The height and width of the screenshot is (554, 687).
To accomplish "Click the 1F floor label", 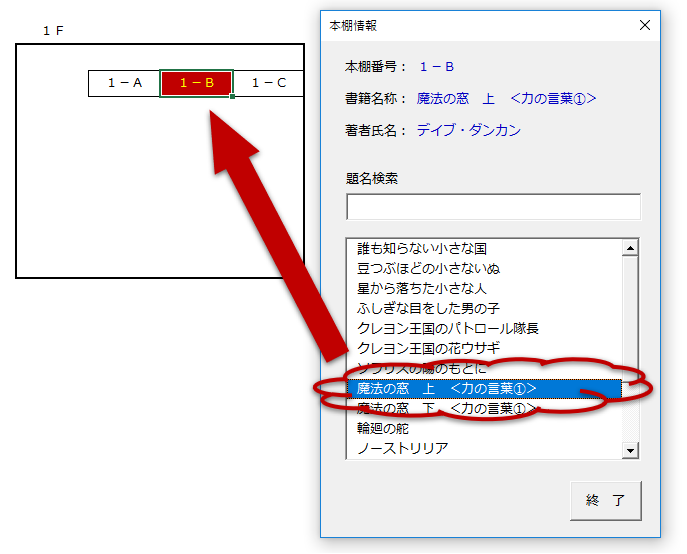I will [53, 31].
